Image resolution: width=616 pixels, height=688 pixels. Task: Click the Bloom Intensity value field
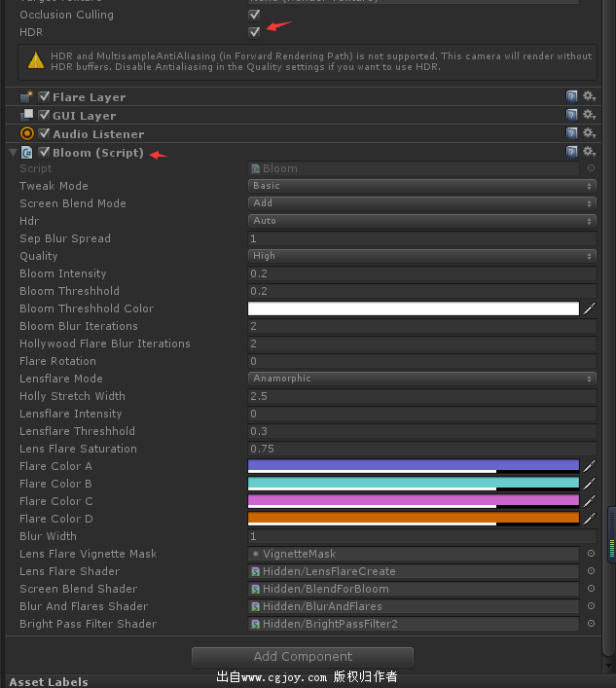[x=421, y=273]
